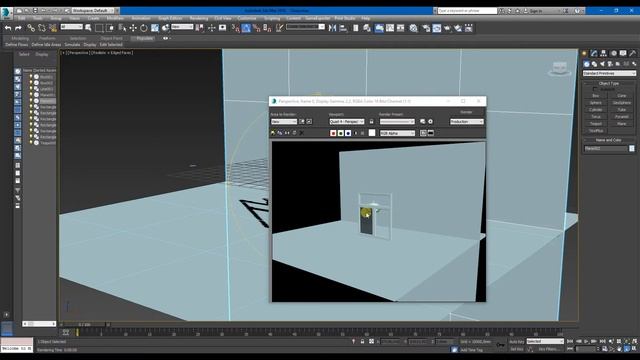Open the Schematic View toolbar icon

pos(401,28)
